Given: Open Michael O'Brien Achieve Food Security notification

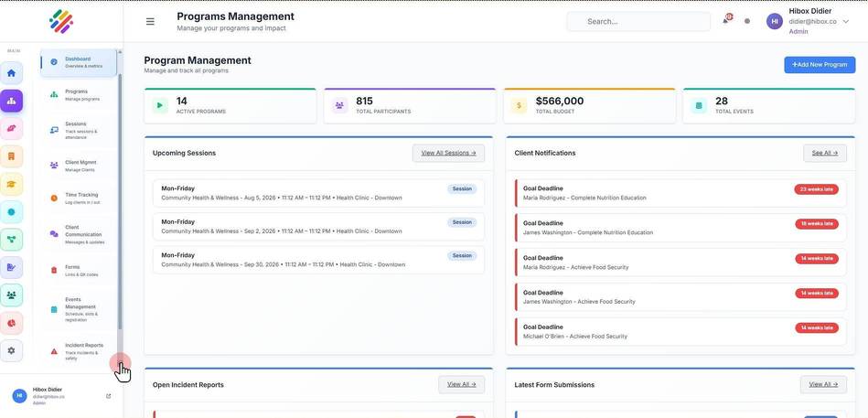Looking at the screenshot, I should coord(680,332).
